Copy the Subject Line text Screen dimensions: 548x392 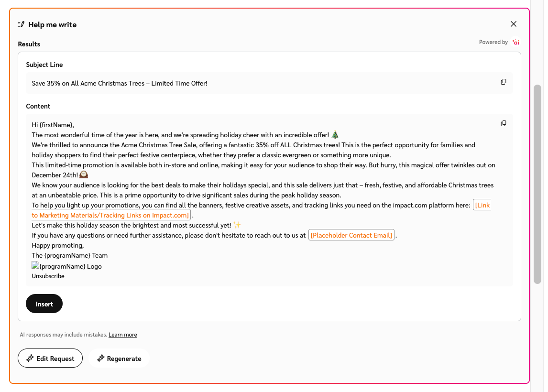(504, 82)
